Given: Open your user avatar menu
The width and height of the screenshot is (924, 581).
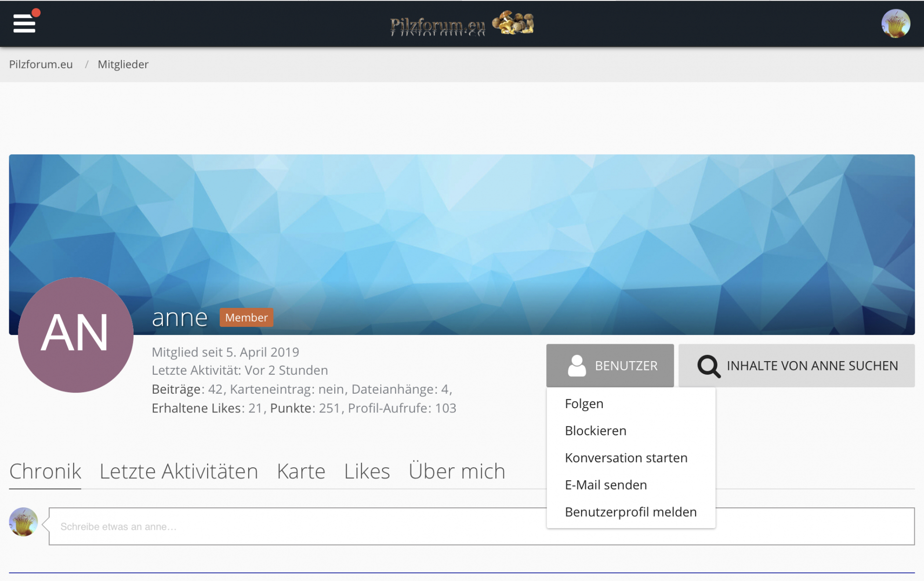Looking at the screenshot, I should point(895,24).
